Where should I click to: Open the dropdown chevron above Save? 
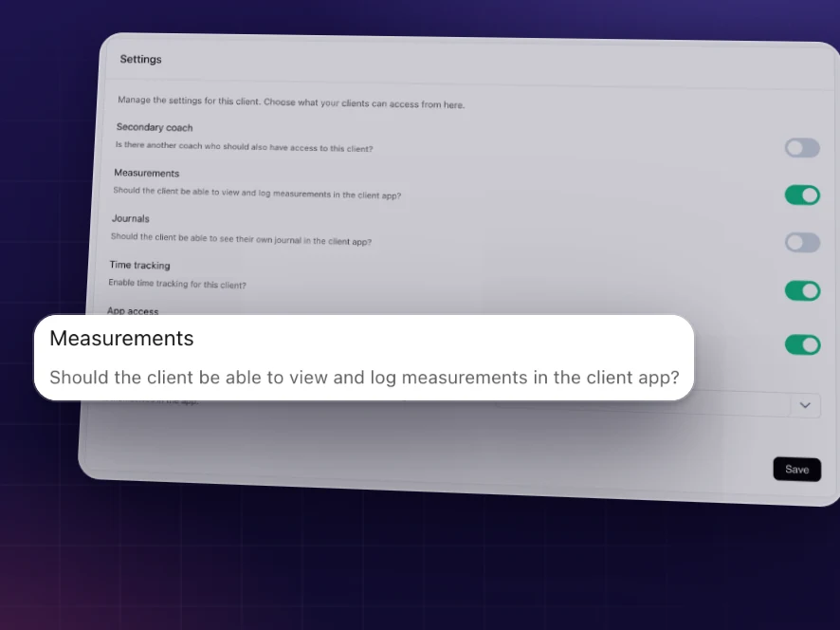(805, 405)
